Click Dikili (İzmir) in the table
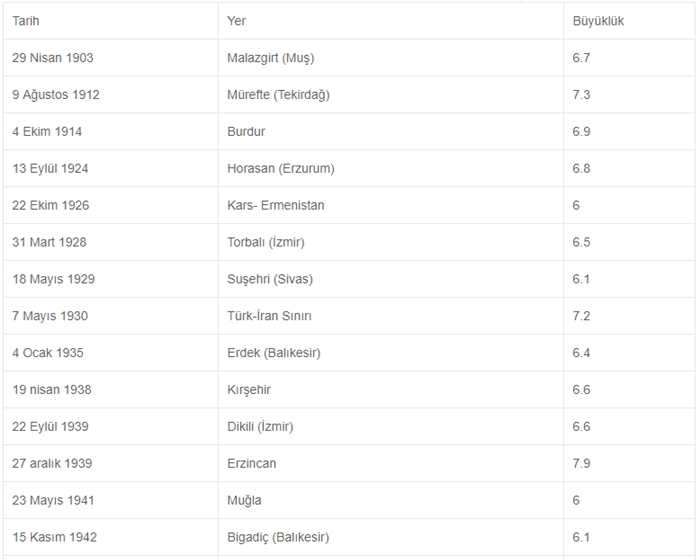This screenshot has height=560, width=700. (x=260, y=427)
